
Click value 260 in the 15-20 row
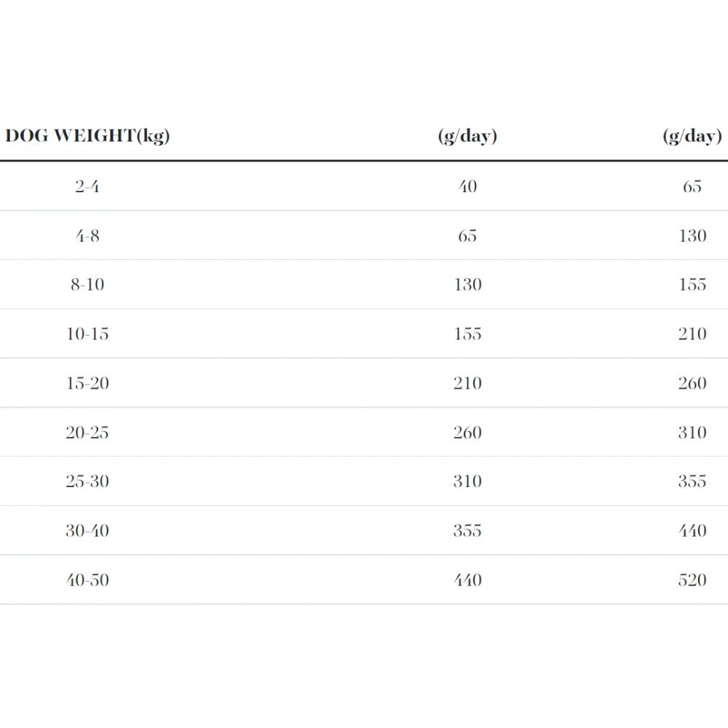692,383
